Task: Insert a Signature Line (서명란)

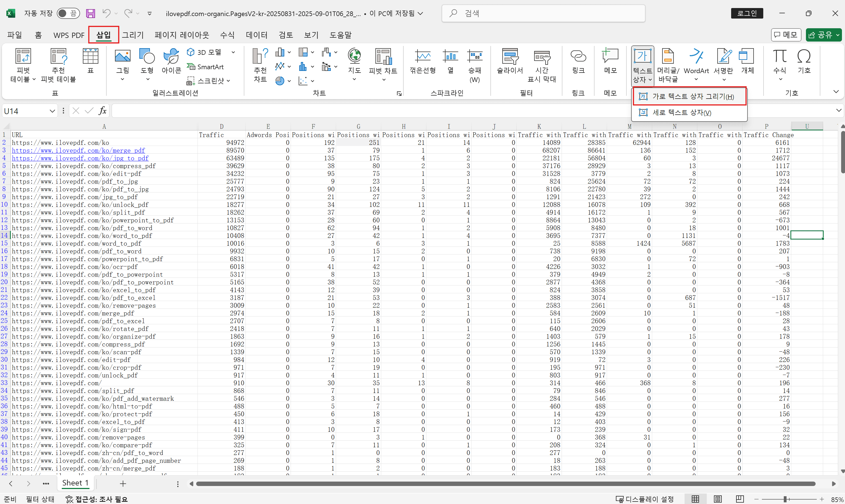Action: pyautogui.click(x=723, y=65)
